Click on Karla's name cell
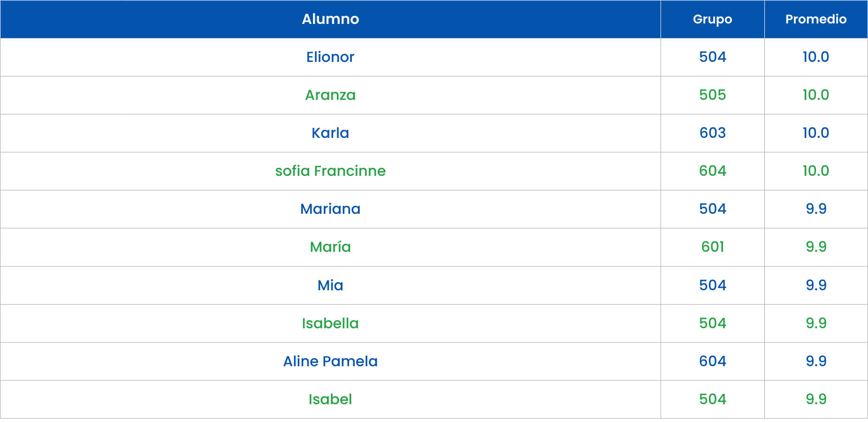868x422 pixels. tap(330, 133)
